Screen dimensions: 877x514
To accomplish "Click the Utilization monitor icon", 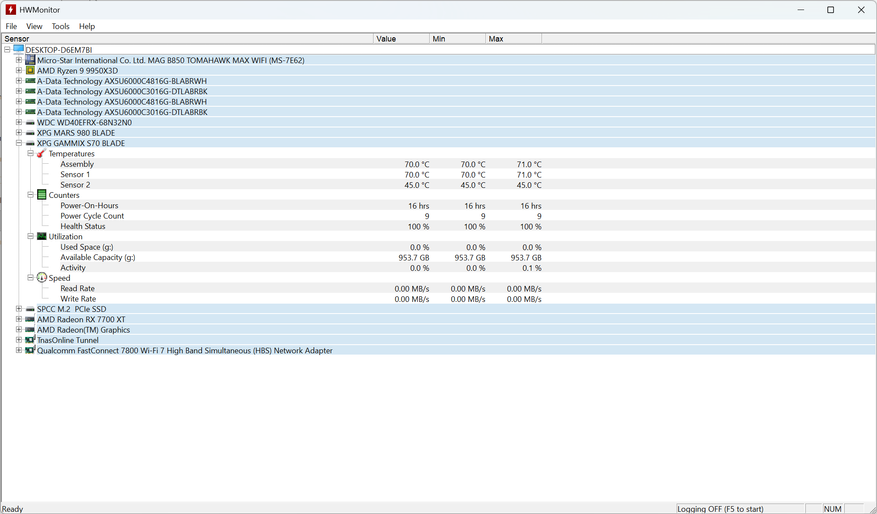I will pyautogui.click(x=41, y=236).
